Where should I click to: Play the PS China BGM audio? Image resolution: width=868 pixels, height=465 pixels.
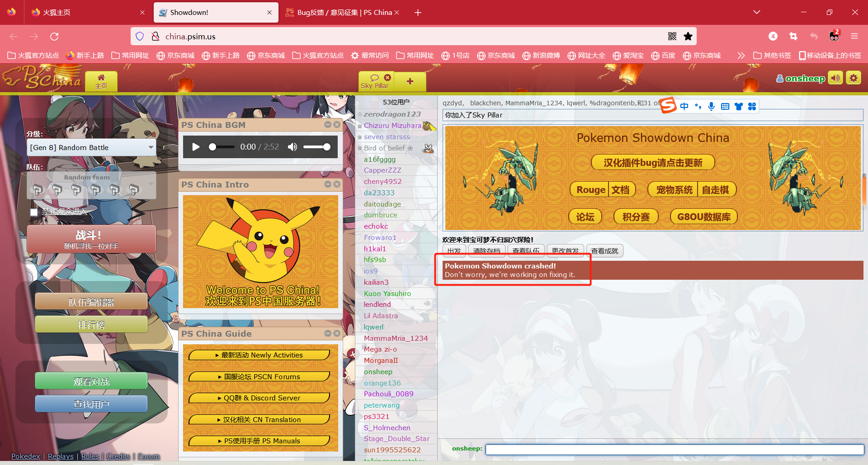[196, 147]
